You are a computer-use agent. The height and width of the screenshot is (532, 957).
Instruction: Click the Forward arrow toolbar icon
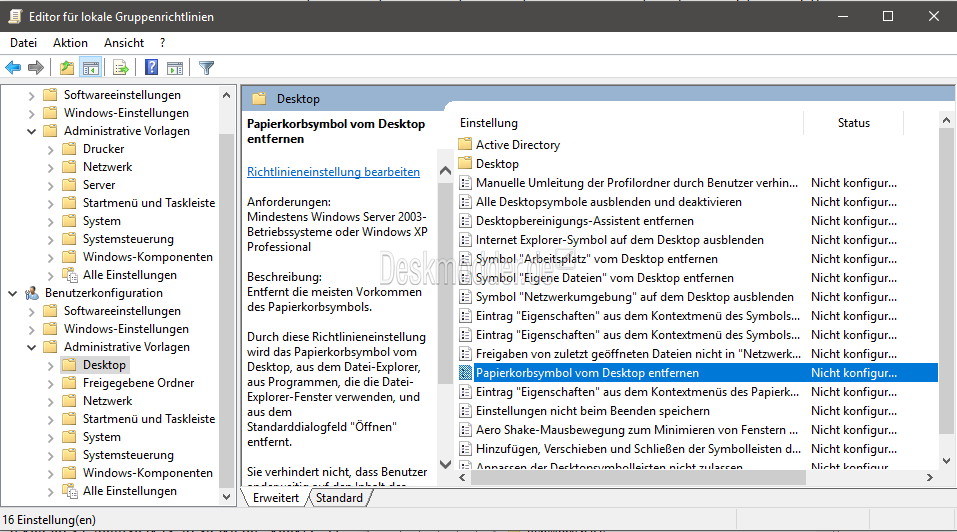point(36,68)
